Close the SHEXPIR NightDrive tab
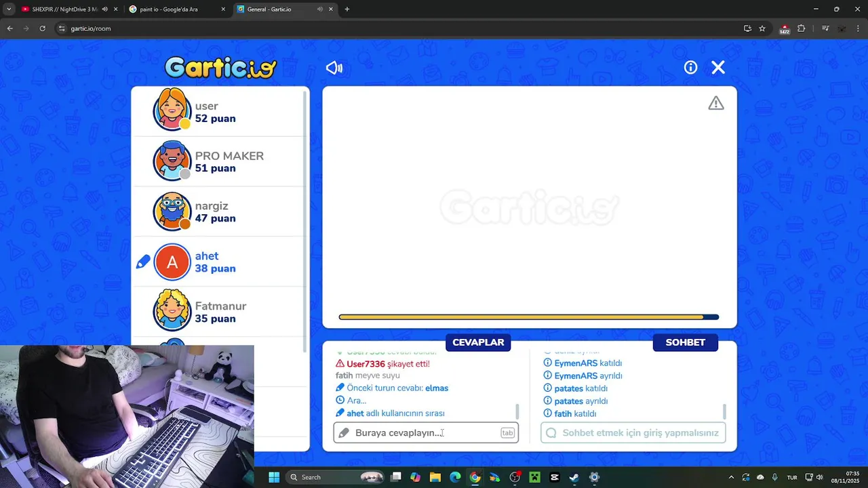Viewport: 868px width, 488px height. coord(116,9)
